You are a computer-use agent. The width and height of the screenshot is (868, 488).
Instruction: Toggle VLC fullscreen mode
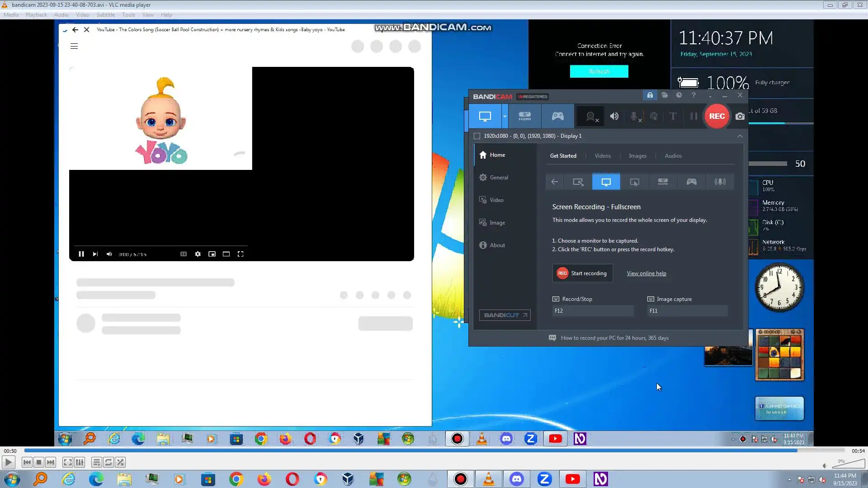(x=67, y=462)
